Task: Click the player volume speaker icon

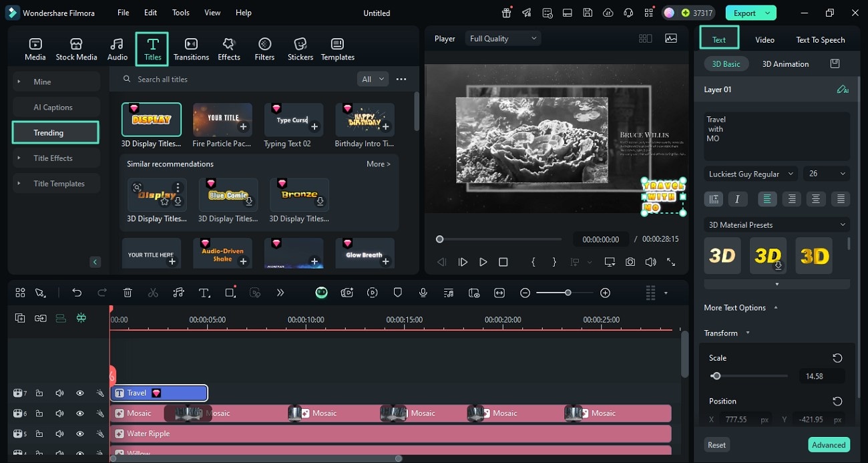Action: click(x=651, y=263)
